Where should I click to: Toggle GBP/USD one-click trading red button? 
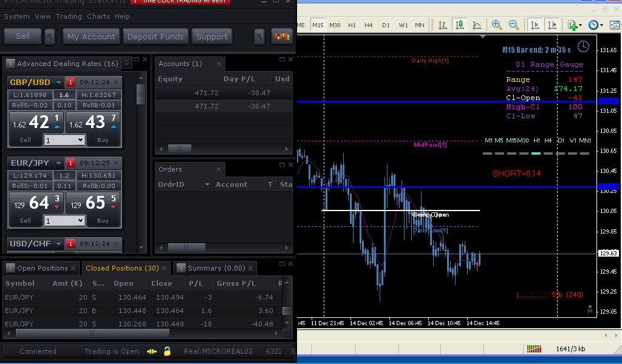(x=70, y=83)
